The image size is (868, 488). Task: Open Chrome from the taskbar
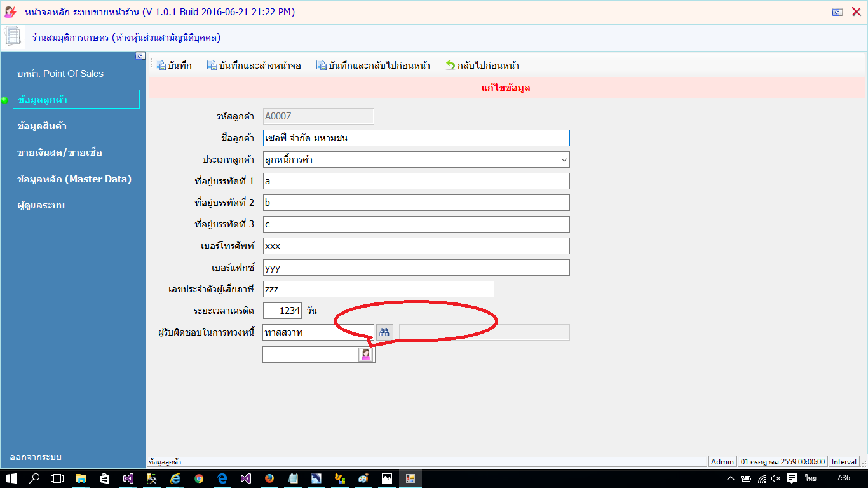point(199,478)
